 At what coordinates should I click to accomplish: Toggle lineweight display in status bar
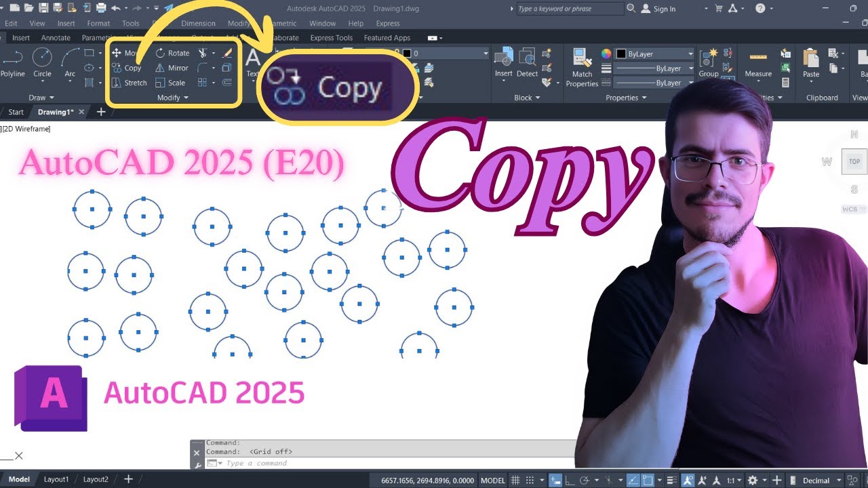tap(671, 480)
